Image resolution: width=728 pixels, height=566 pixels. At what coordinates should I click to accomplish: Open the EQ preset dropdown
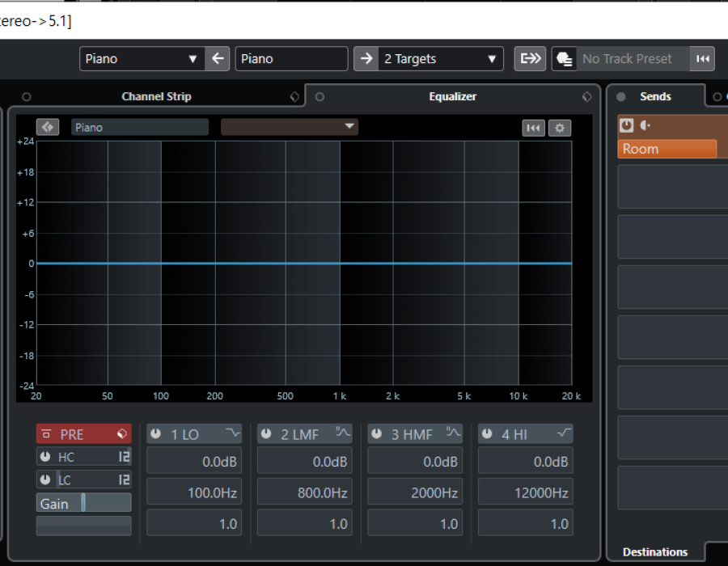(x=290, y=127)
